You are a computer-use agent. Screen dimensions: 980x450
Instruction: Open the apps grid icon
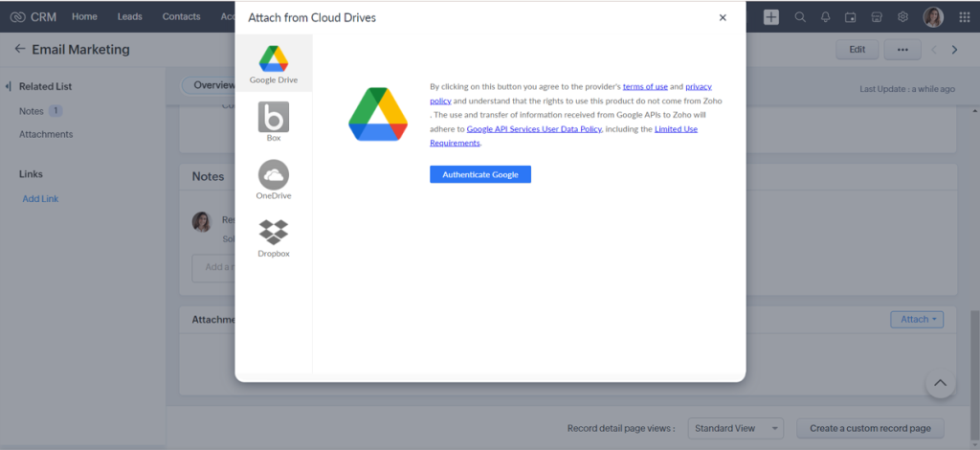pos(965,17)
